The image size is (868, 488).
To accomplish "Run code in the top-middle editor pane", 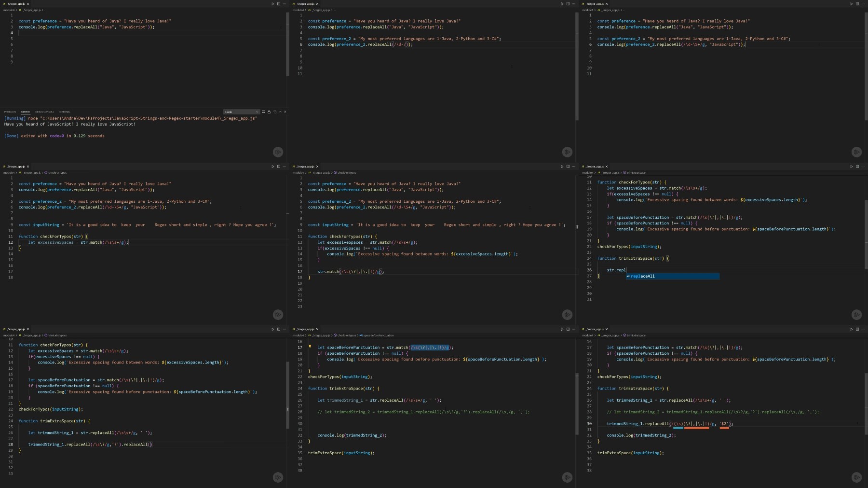I will tap(562, 4).
